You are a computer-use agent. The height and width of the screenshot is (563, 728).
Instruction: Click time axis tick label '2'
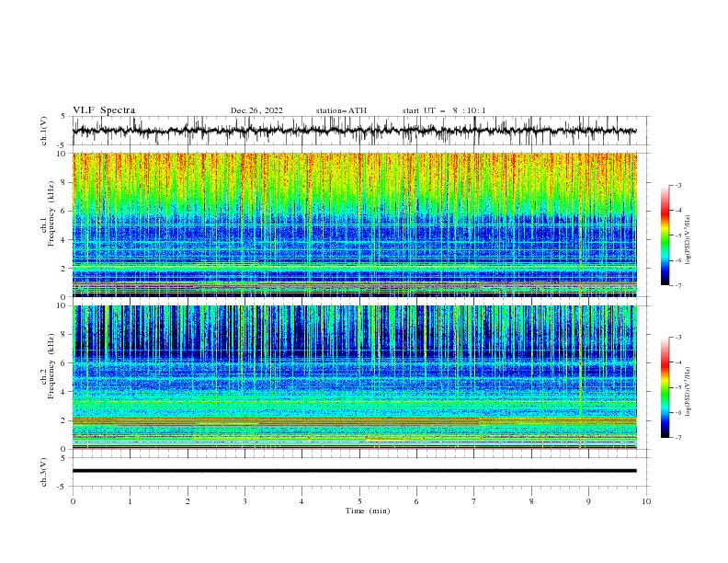tap(188, 501)
